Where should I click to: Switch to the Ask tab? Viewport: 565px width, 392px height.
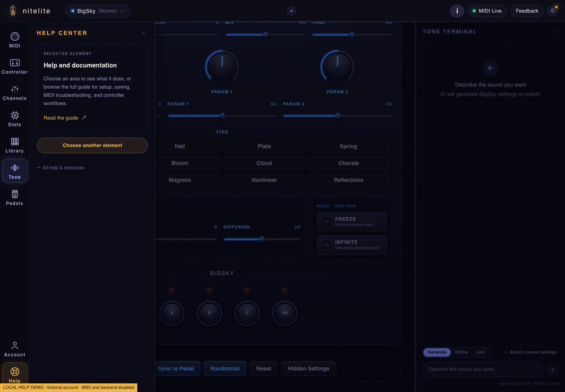[x=481, y=352]
